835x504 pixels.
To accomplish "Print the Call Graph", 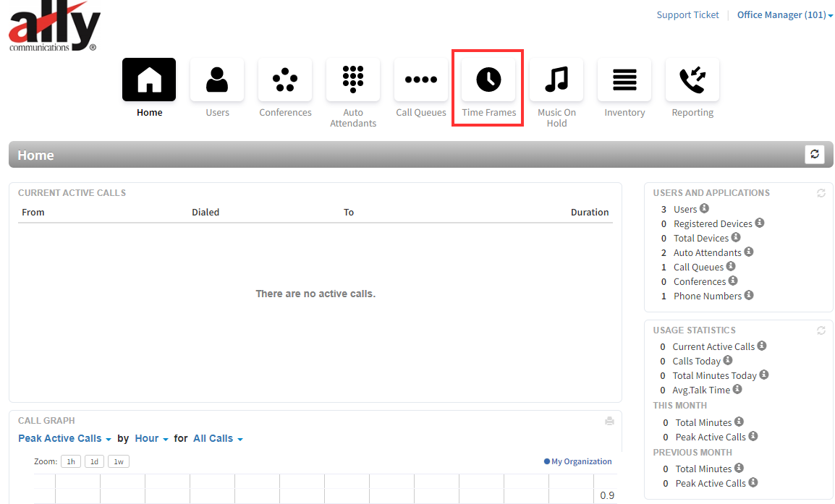I will click(x=610, y=421).
